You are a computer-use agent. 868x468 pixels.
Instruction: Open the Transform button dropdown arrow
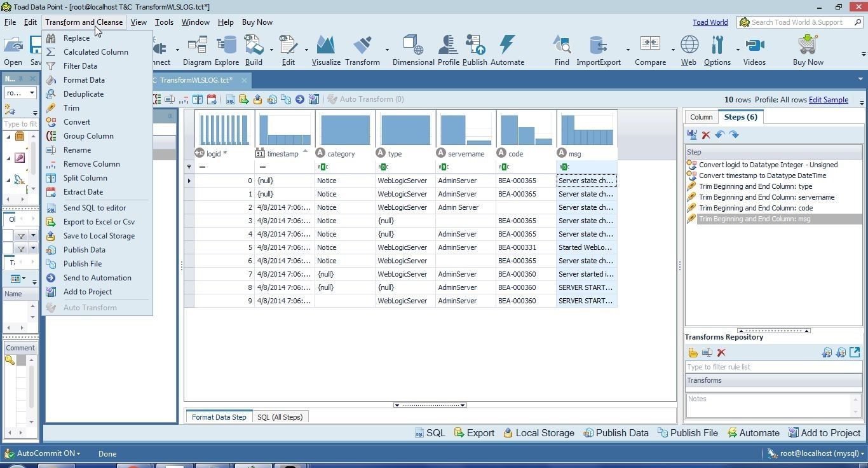387,50
